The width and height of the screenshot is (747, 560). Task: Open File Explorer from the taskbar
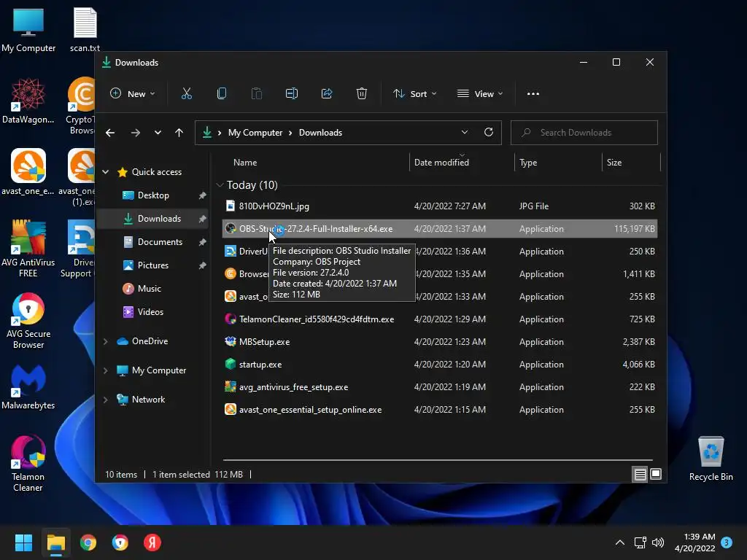(56, 542)
